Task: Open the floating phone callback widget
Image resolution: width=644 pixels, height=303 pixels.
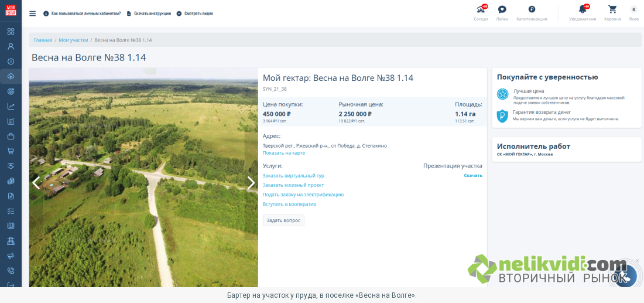Action: pos(625,276)
